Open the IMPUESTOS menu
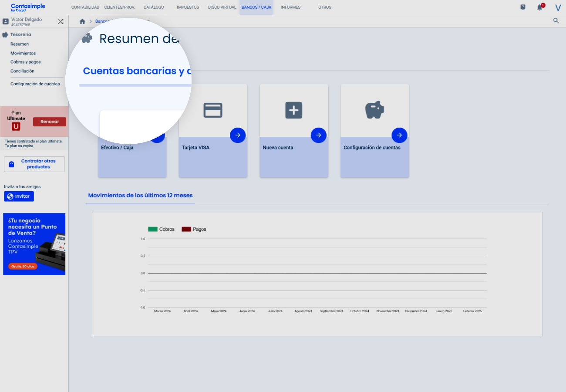Viewport: 566px width, 392px height. pos(188,7)
